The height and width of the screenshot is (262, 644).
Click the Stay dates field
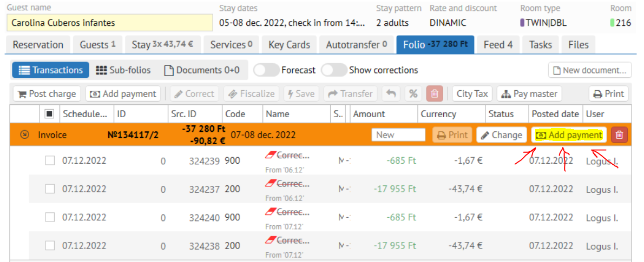[x=292, y=23]
